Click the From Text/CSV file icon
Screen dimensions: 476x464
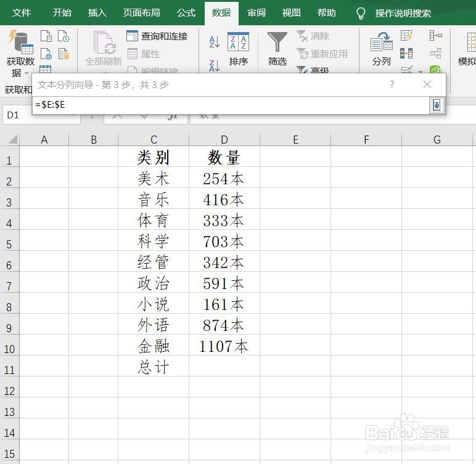[46, 36]
